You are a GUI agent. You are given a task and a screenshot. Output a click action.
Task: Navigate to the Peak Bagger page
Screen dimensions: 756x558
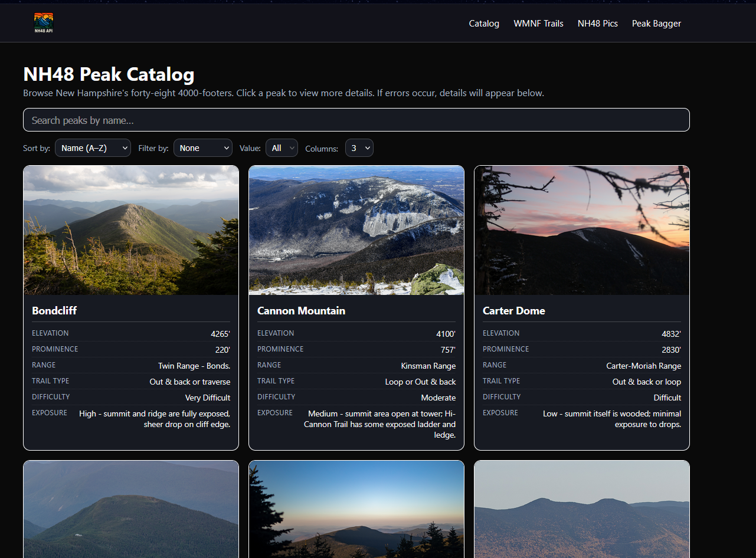coord(656,24)
